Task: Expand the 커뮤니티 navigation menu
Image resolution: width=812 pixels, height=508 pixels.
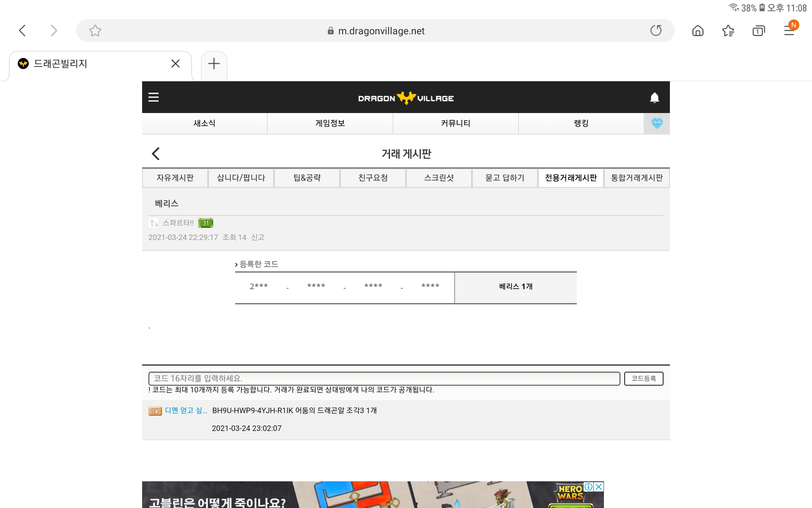Action: (455, 123)
